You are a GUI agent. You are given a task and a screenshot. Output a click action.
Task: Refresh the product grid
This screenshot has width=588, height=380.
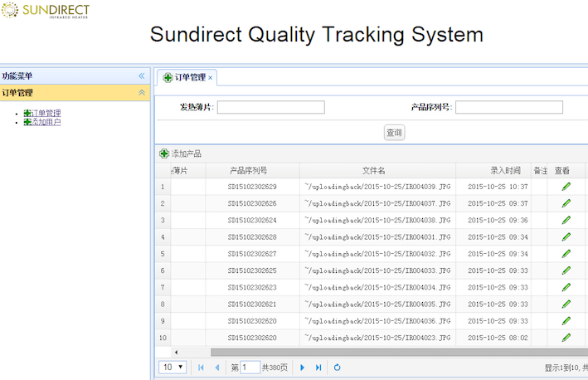338,368
